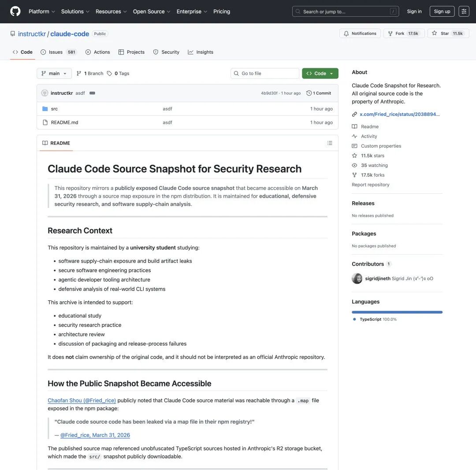The image size is (476, 470).
Task: Star the repository with Star button
Action: [x=448, y=33]
